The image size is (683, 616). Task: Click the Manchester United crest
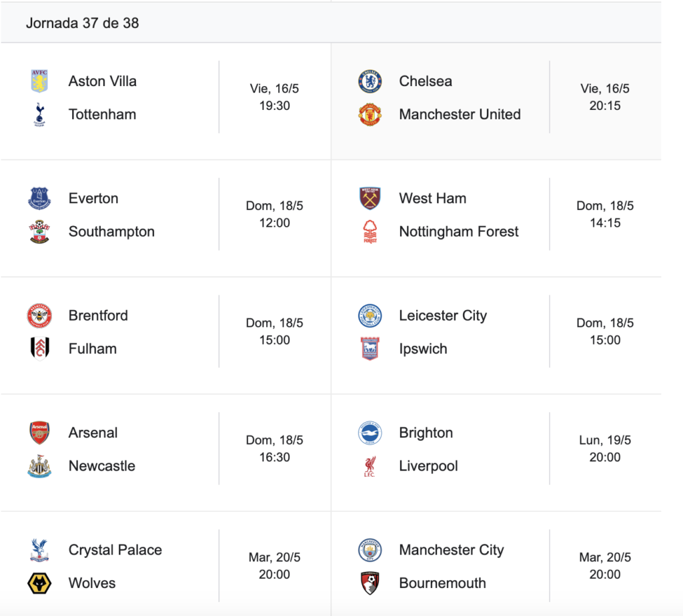[370, 115]
